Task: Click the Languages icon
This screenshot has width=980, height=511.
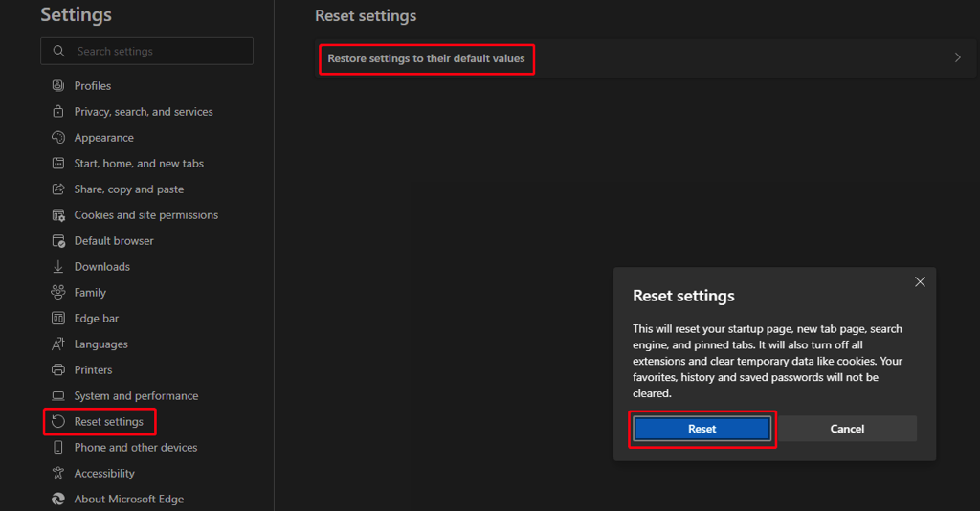Action: tap(58, 344)
